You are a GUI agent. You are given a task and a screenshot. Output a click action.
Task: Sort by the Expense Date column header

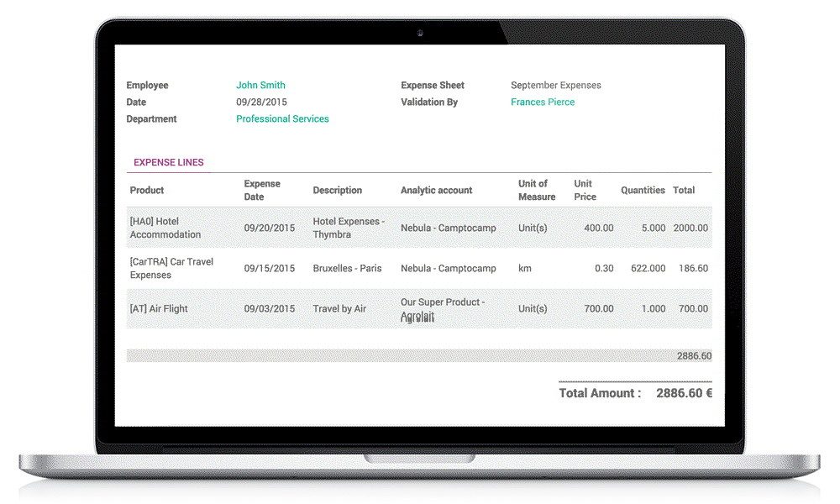[x=262, y=190]
